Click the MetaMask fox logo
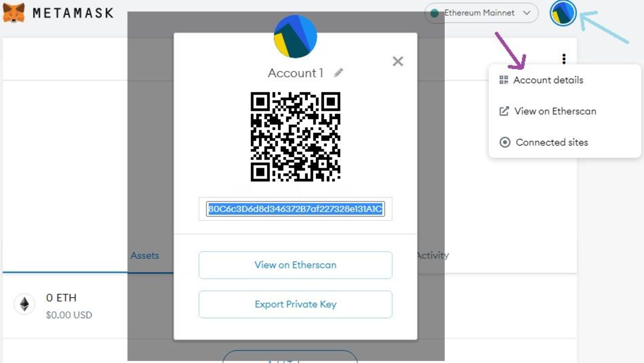Image resolution: width=644 pixels, height=363 pixels. click(x=14, y=13)
